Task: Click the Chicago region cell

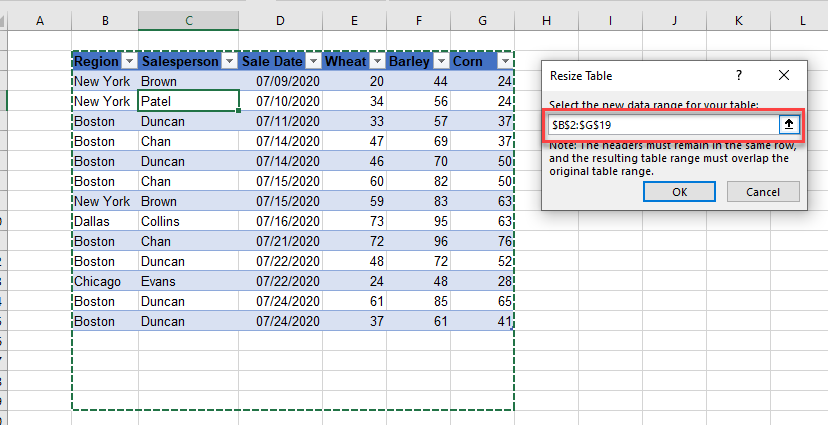Action: pyautogui.click(x=105, y=281)
